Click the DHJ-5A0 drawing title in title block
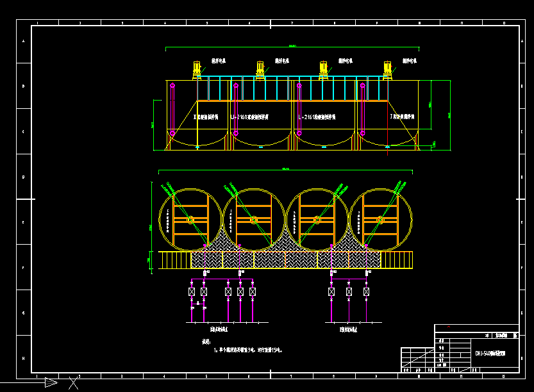The image size is (534, 392). 490,353
